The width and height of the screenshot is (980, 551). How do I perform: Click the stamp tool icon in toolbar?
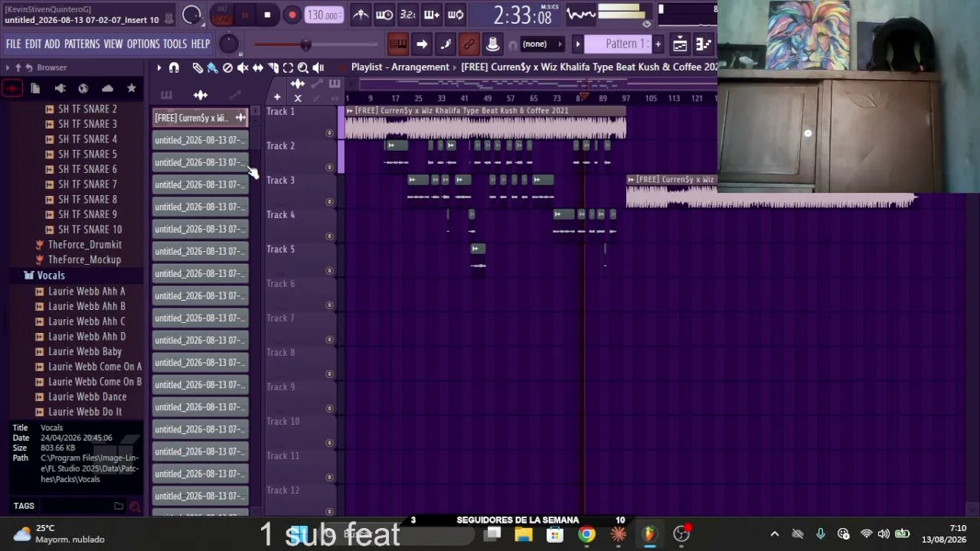point(493,44)
